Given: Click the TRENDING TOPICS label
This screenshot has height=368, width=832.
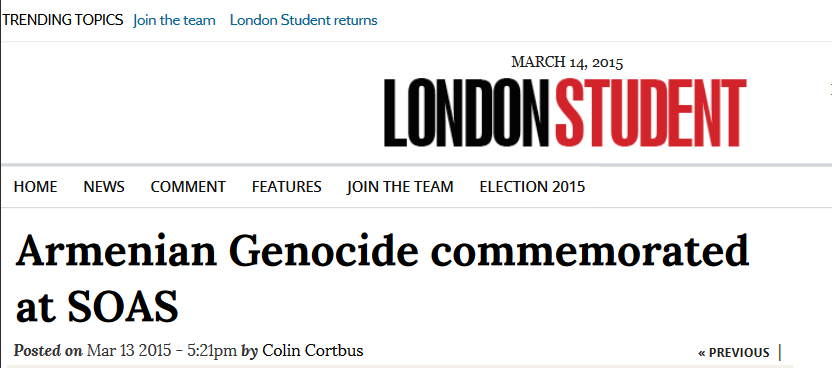Looking at the screenshot, I should pos(63,20).
